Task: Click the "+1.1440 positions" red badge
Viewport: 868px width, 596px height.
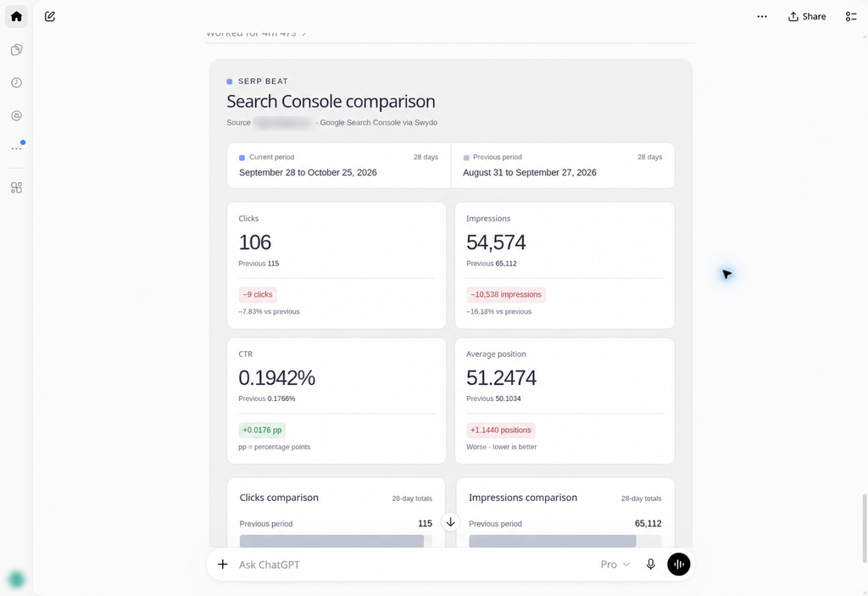Action: (501, 431)
